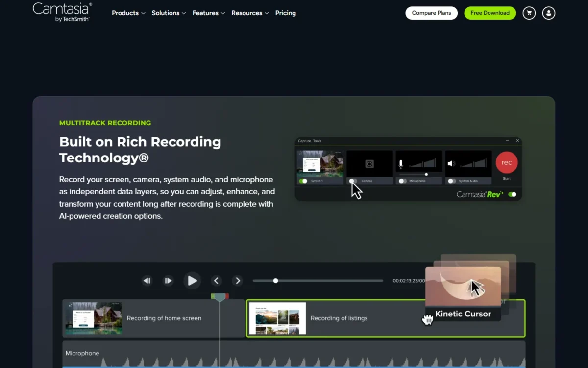
Task: Click the Microphone audio track
Action: [294, 354]
